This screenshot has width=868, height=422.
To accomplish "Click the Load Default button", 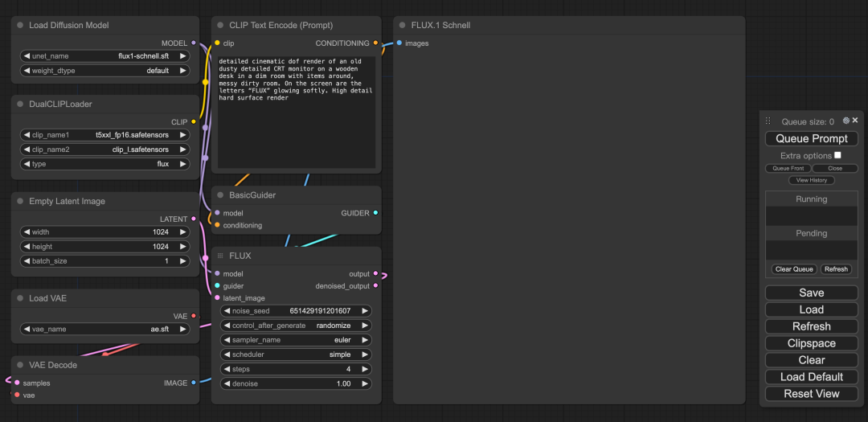I will pyautogui.click(x=811, y=377).
